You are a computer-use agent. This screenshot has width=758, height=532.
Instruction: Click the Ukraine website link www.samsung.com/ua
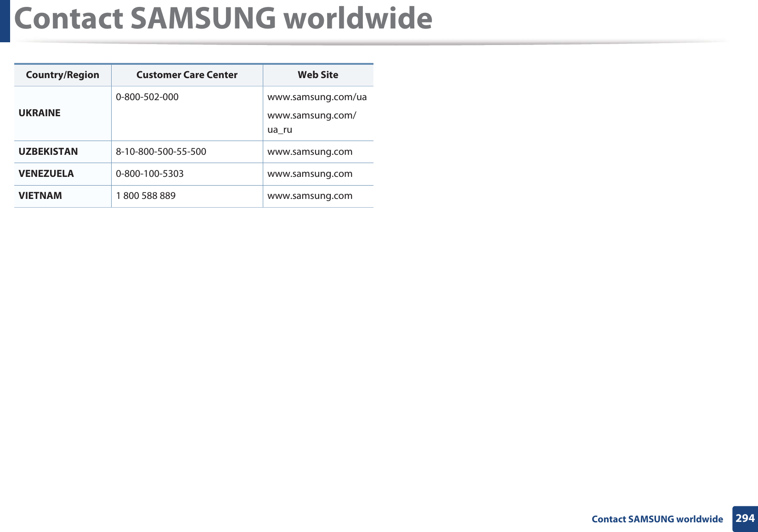coord(317,97)
